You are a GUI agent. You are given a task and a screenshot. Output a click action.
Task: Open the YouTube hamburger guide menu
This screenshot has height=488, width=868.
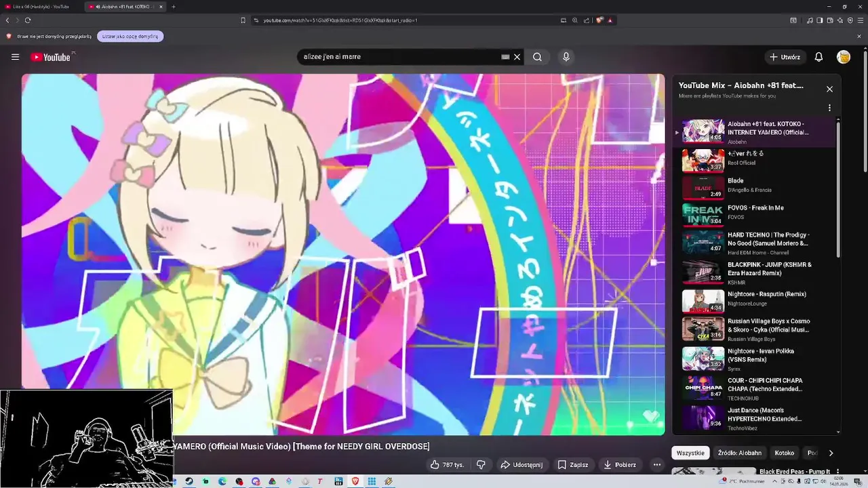15,57
